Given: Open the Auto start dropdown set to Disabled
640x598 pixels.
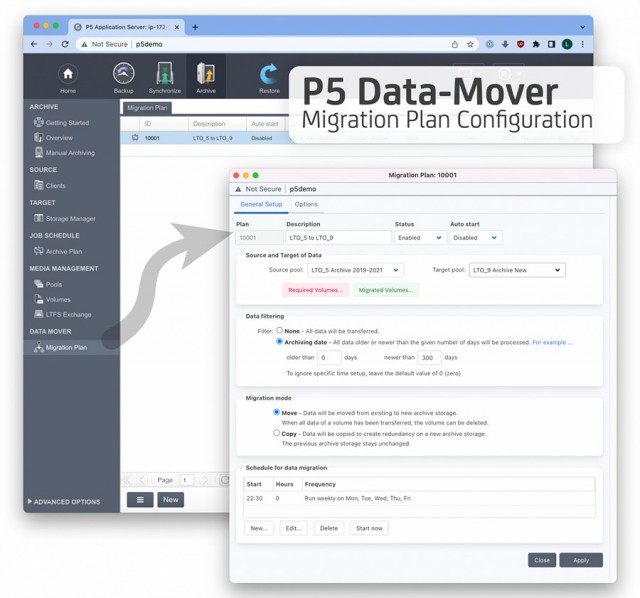Looking at the screenshot, I should [476, 238].
